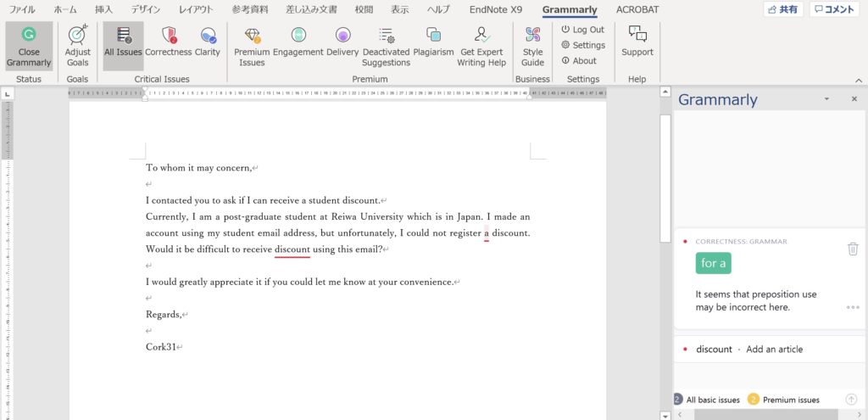Open the Style Guide
The image size is (868, 420).
(x=532, y=47)
